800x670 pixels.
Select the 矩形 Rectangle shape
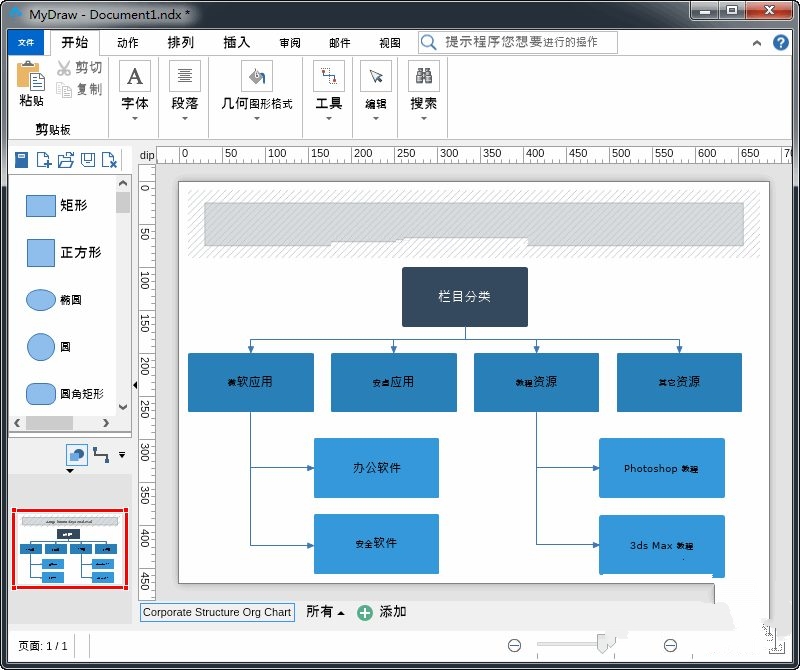coord(56,206)
